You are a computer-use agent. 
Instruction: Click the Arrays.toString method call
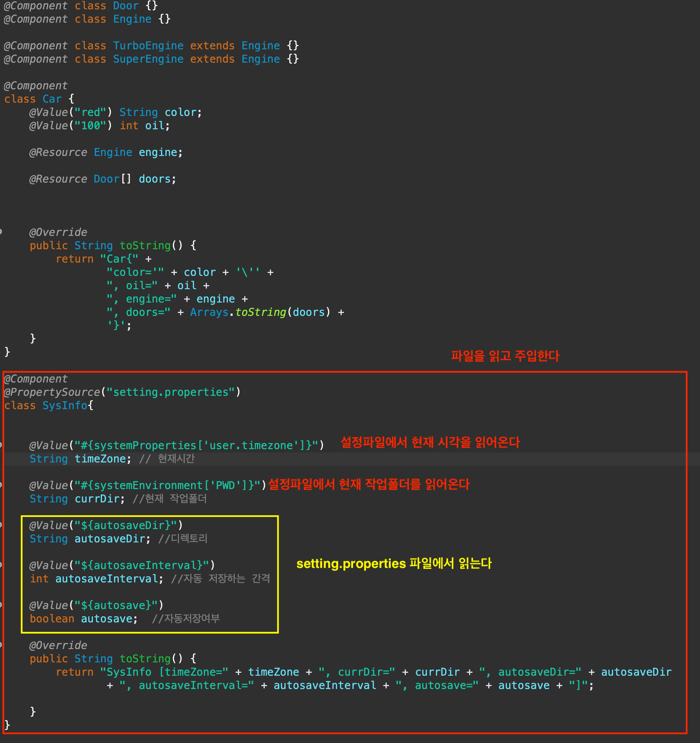tap(260, 312)
